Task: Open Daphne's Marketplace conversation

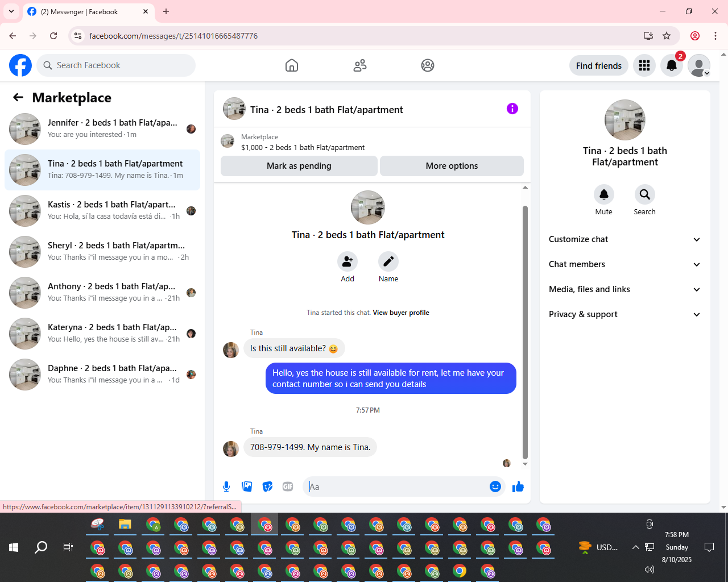Action: click(x=102, y=375)
